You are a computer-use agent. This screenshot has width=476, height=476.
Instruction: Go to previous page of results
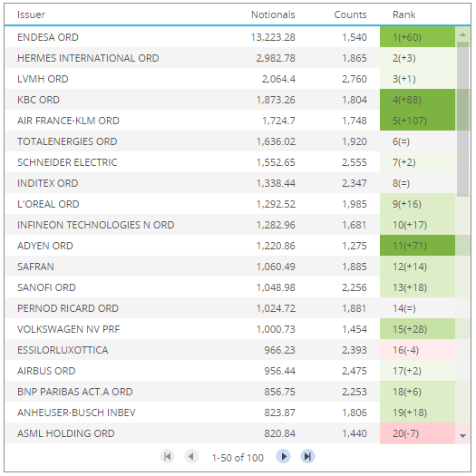click(x=191, y=456)
